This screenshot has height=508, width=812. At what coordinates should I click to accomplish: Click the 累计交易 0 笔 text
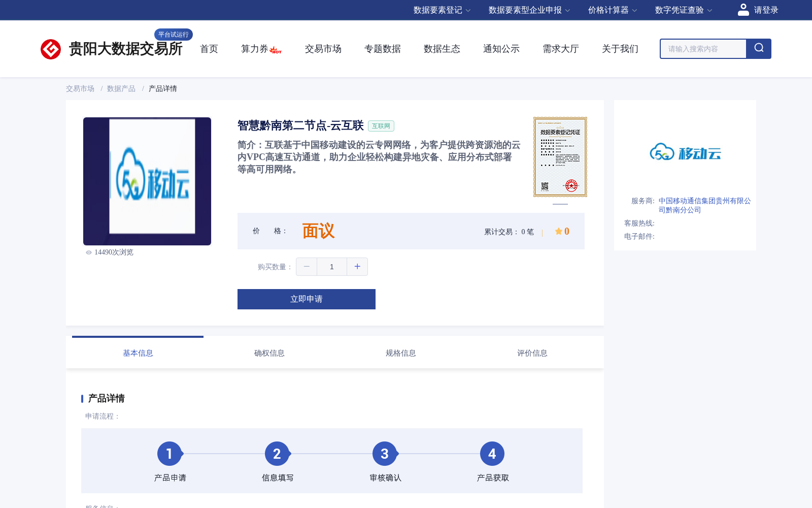(x=509, y=232)
